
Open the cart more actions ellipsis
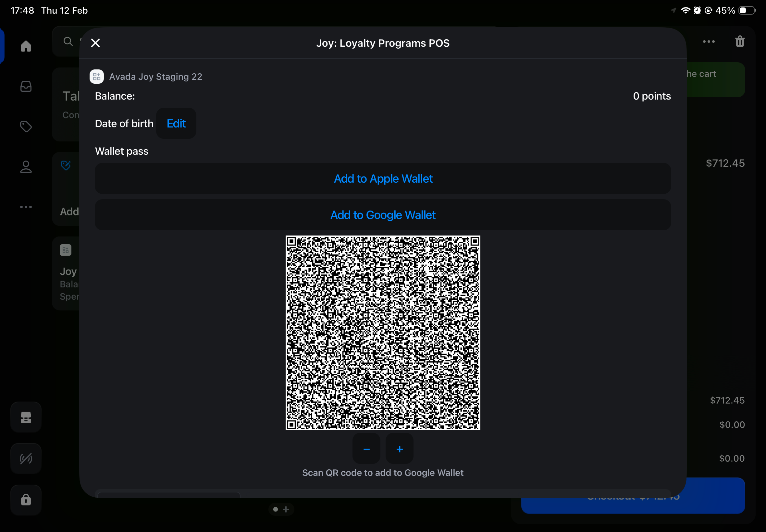(x=709, y=42)
